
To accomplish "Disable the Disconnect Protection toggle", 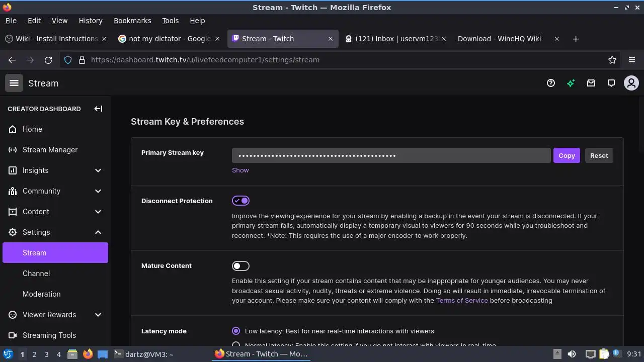I will click(x=240, y=201).
